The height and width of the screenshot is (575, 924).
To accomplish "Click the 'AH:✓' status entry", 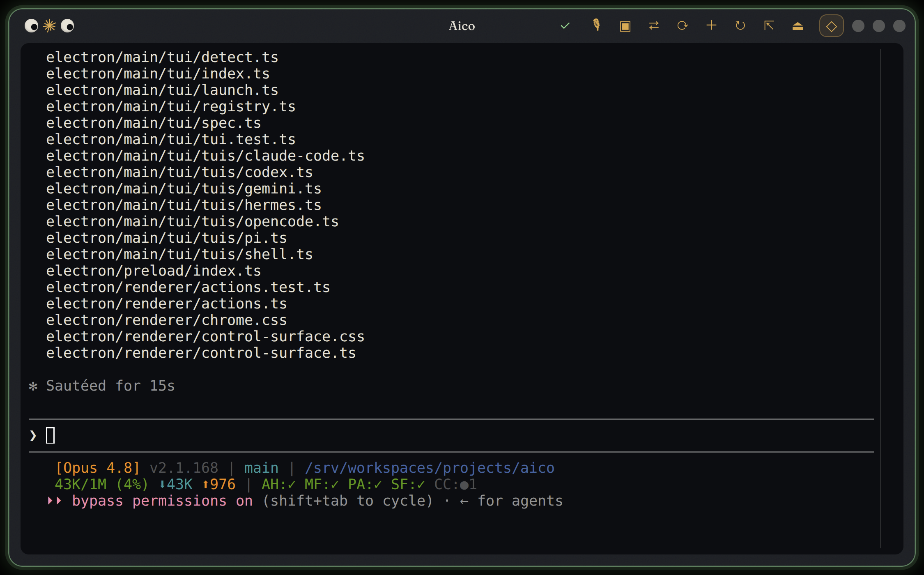I will (278, 484).
